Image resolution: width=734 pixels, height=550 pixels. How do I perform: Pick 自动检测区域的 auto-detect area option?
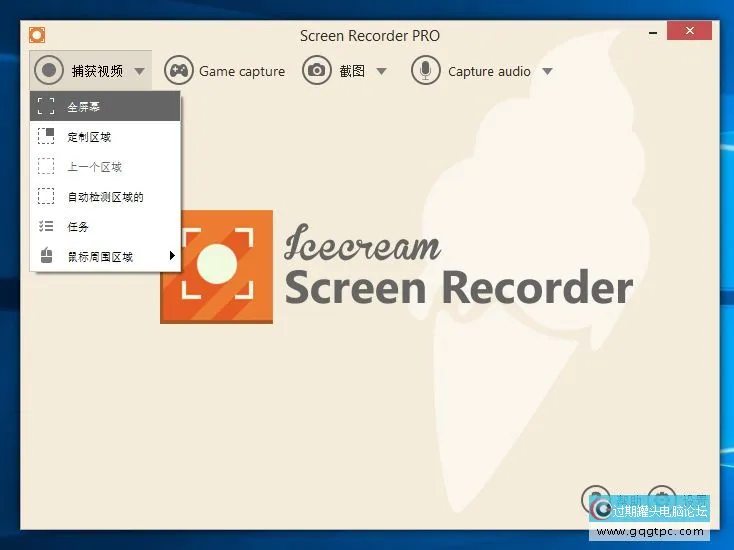click(105, 197)
